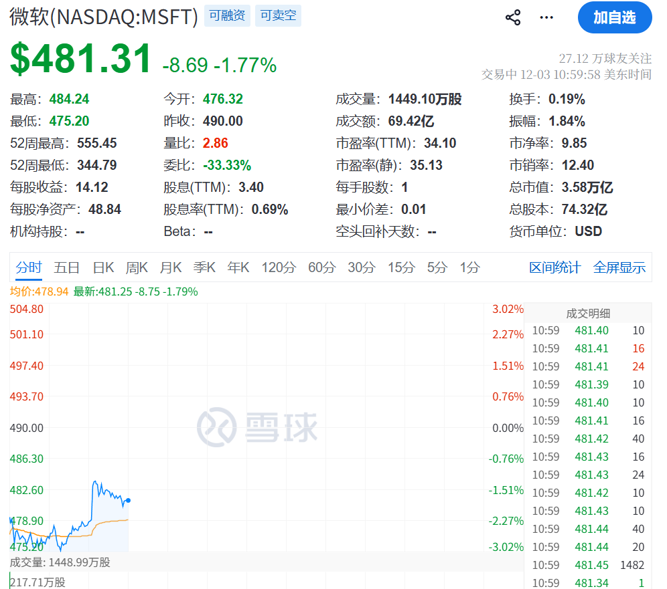
Task: Click the latest price dot on chart line
Action: click(x=130, y=499)
